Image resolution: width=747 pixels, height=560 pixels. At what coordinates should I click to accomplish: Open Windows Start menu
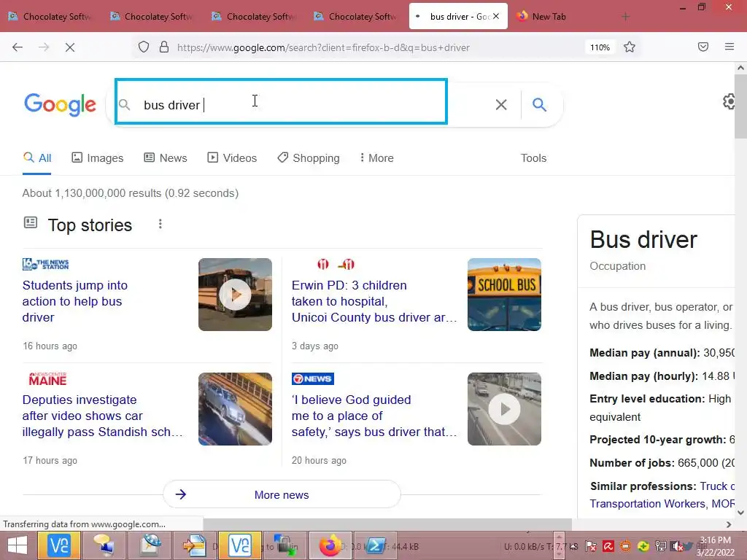pos(18,545)
